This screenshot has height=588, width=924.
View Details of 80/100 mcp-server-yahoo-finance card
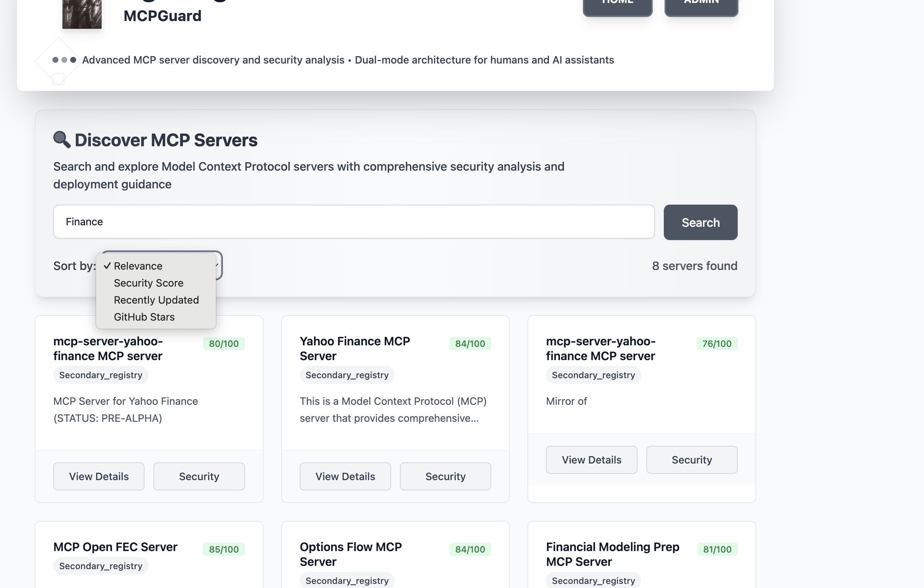(x=99, y=476)
